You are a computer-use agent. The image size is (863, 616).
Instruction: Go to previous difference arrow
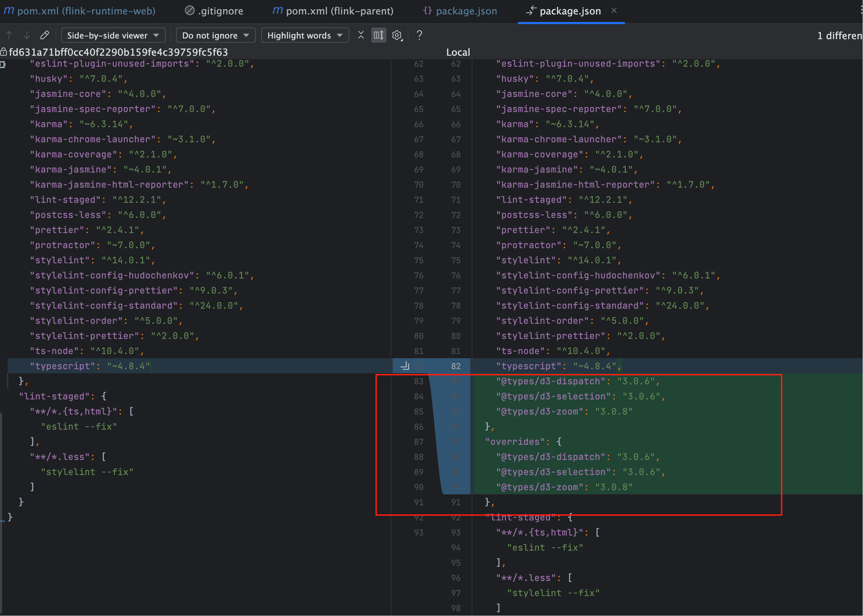tap(9, 35)
